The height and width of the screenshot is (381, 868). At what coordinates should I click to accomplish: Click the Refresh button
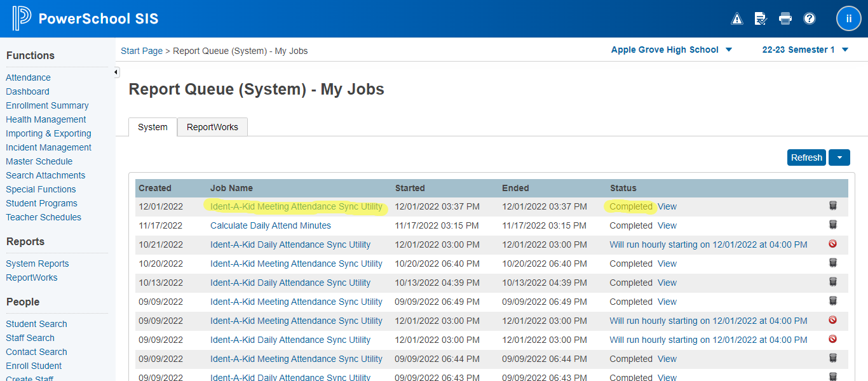(x=806, y=157)
